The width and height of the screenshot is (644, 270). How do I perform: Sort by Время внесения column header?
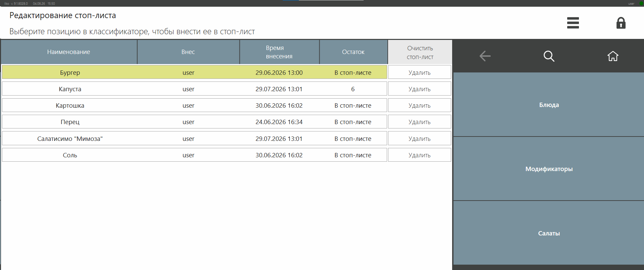point(279,52)
